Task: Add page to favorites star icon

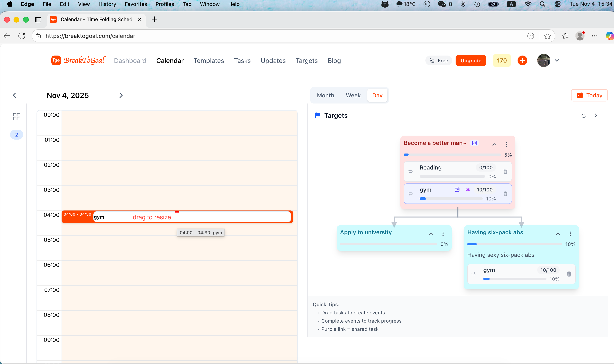Action: (547, 36)
